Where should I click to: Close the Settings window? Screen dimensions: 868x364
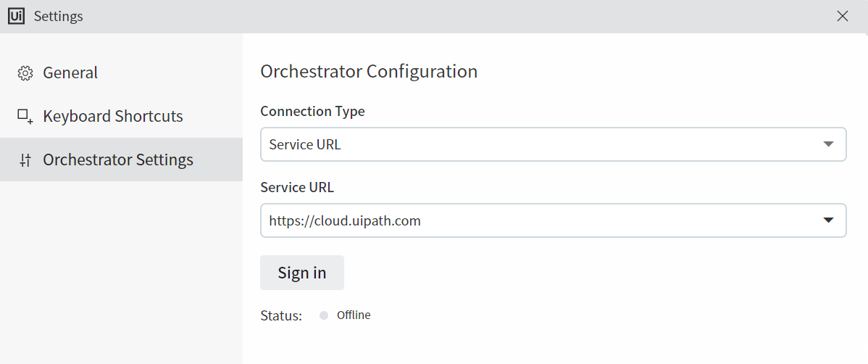(x=842, y=16)
